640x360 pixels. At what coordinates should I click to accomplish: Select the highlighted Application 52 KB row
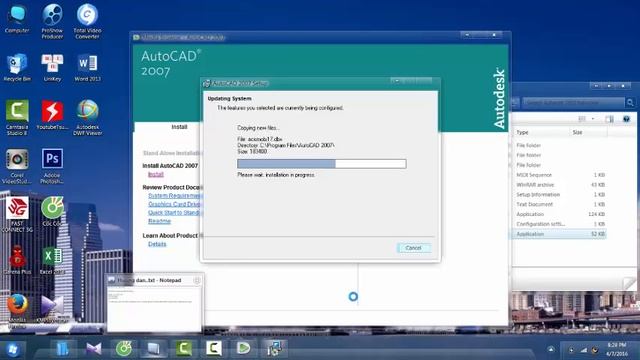[559, 234]
